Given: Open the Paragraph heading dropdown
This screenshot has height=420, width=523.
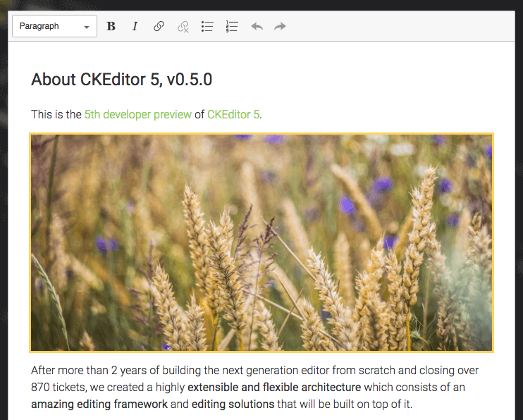Looking at the screenshot, I should (x=55, y=26).
